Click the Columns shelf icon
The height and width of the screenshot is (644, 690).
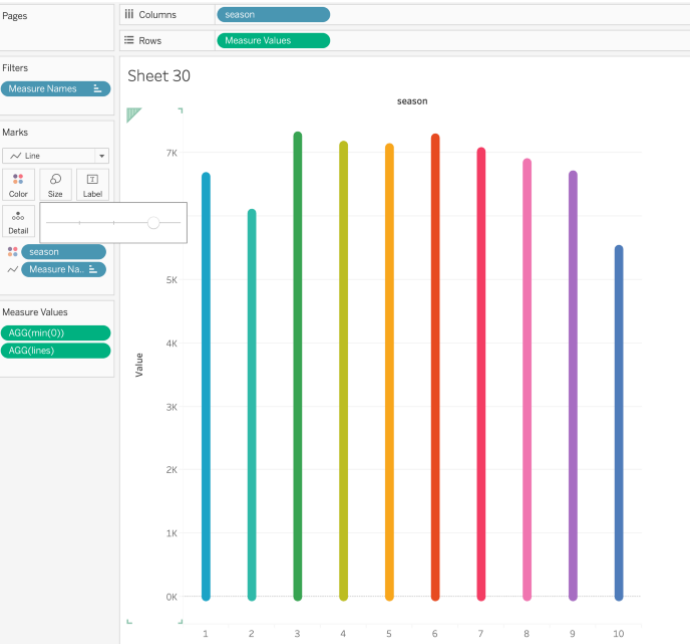tap(129, 15)
